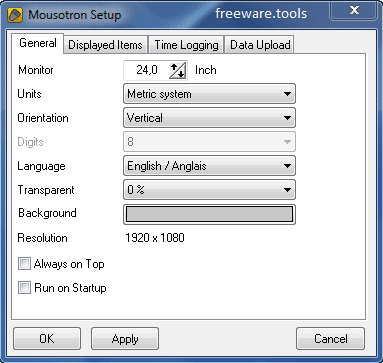This screenshot has height=363, width=383.
Task: Click the resolution value 1920 x 1080
Action: pyautogui.click(x=155, y=238)
